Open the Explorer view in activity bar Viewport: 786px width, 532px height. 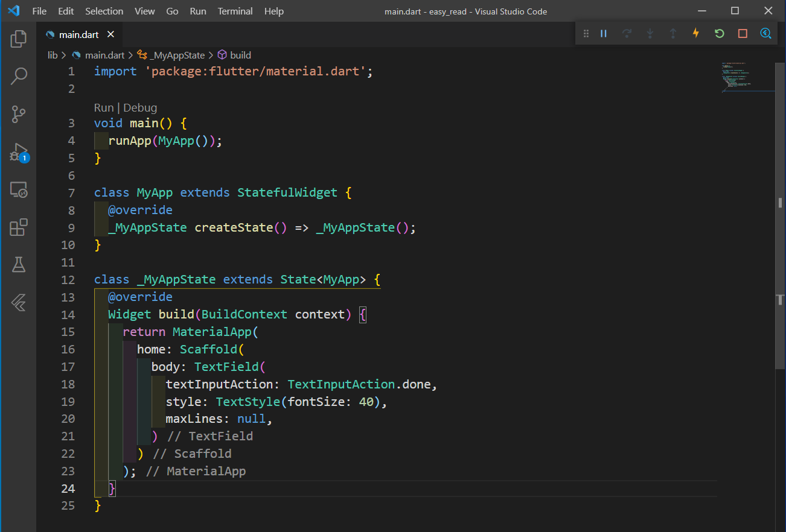[x=19, y=39]
